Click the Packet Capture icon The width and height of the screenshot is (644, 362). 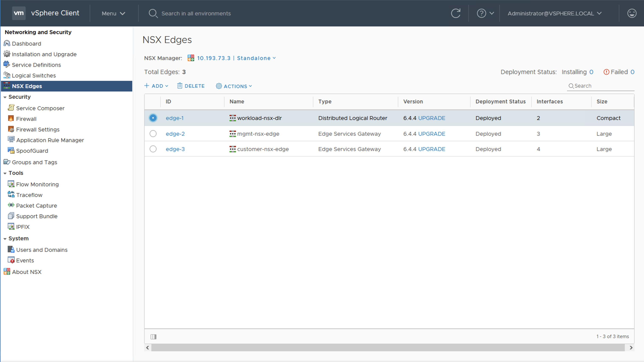[11, 205]
